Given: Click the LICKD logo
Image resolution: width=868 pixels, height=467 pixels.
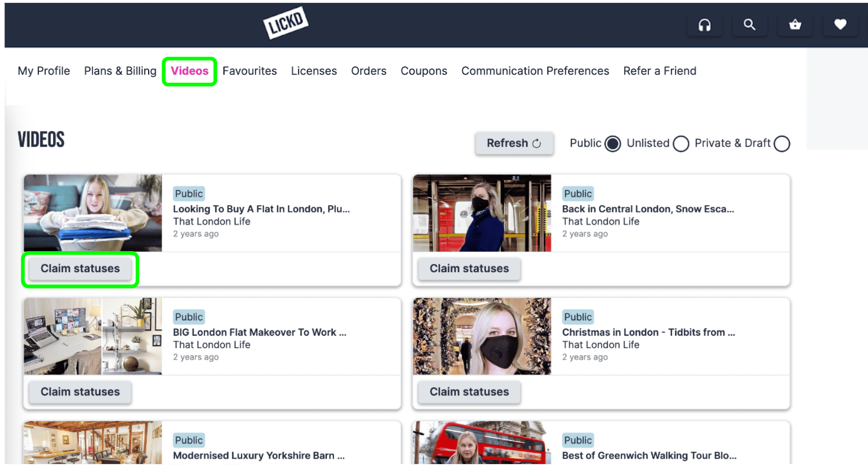Looking at the screenshot, I should (286, 23).
